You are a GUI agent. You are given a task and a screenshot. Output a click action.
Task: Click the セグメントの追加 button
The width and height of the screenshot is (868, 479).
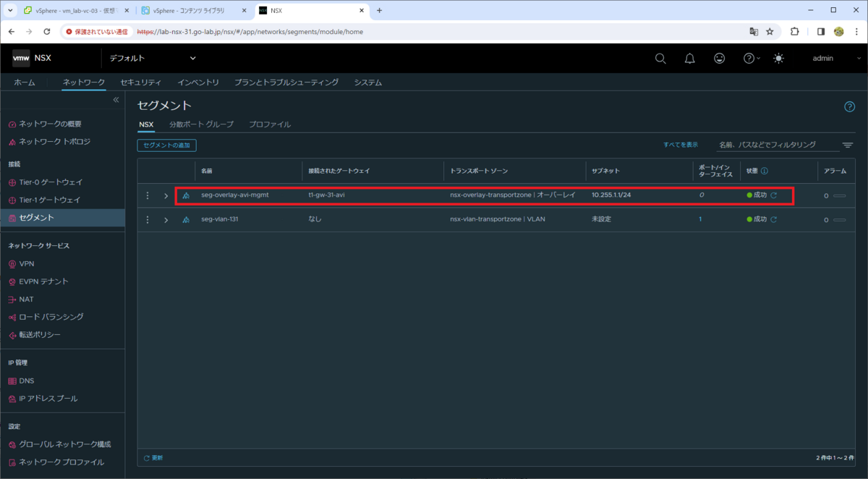tap(167, 145)
